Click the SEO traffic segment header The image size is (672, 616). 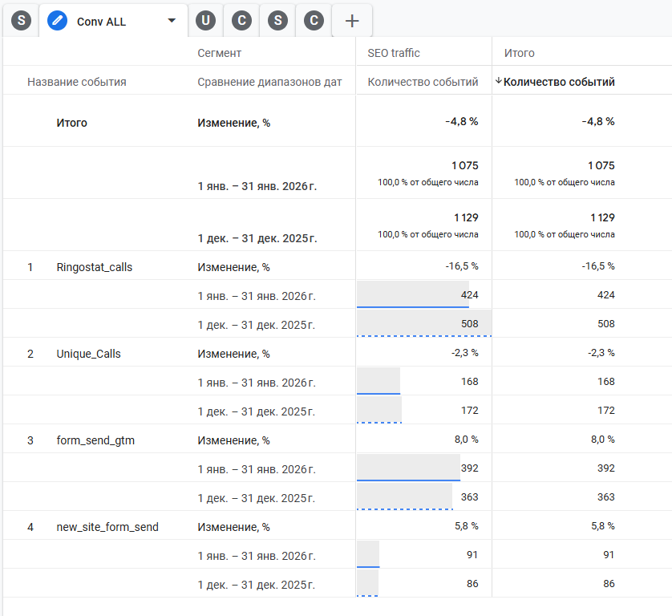pyautogui.click(x=394, y=53)
